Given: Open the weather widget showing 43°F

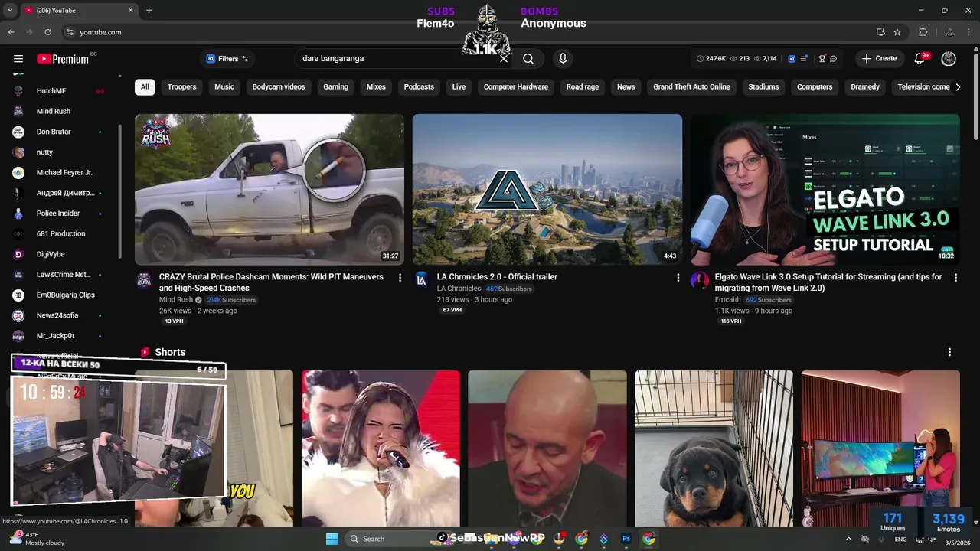Looking at the screenshot, I should point(37,539).
